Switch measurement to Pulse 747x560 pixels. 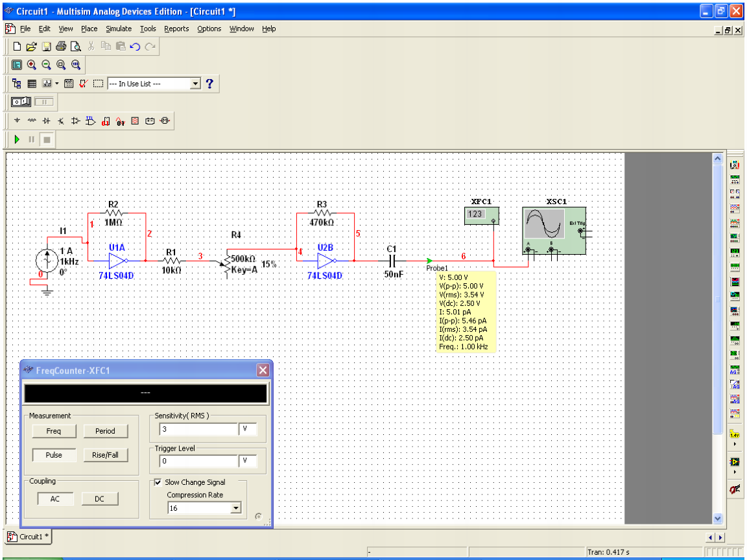(54, 455)
